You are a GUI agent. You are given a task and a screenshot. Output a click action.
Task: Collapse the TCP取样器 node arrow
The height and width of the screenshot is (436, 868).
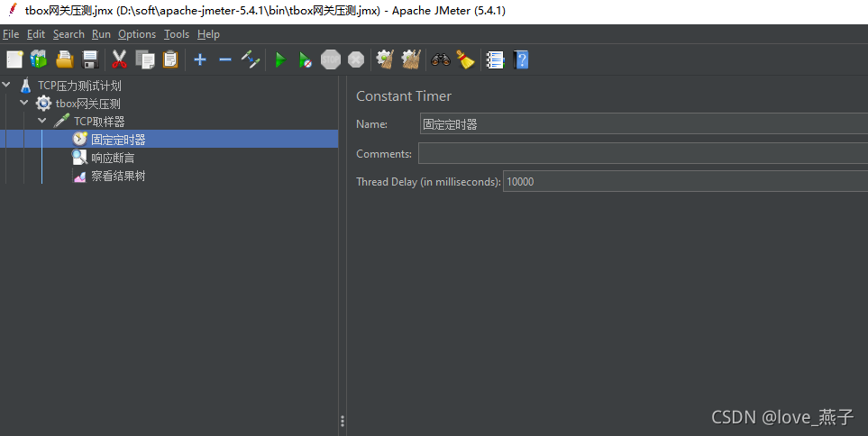42,121
